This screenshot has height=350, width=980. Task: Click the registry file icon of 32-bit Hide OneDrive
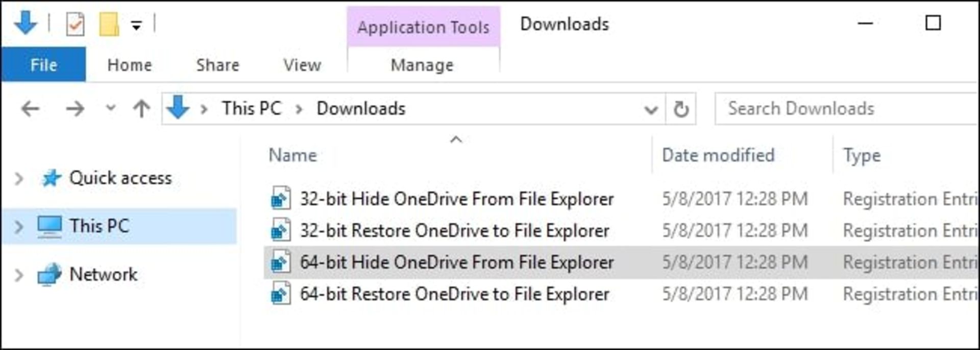[281, 198]
